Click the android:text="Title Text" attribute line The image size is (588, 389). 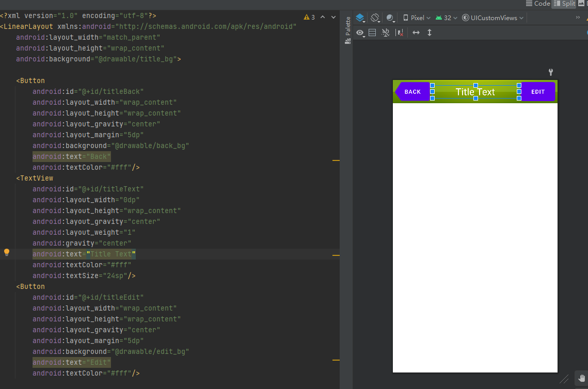coord(84,254)
